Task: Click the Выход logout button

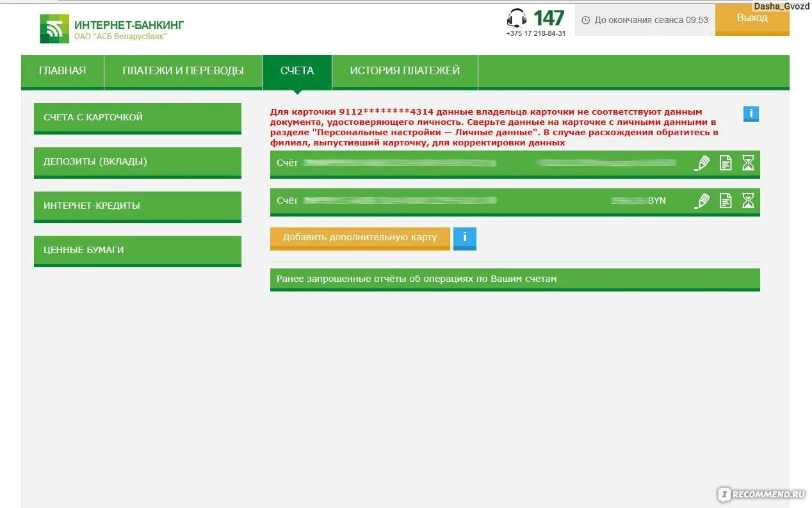Action: pyautogui.click(x=752, y=19)
